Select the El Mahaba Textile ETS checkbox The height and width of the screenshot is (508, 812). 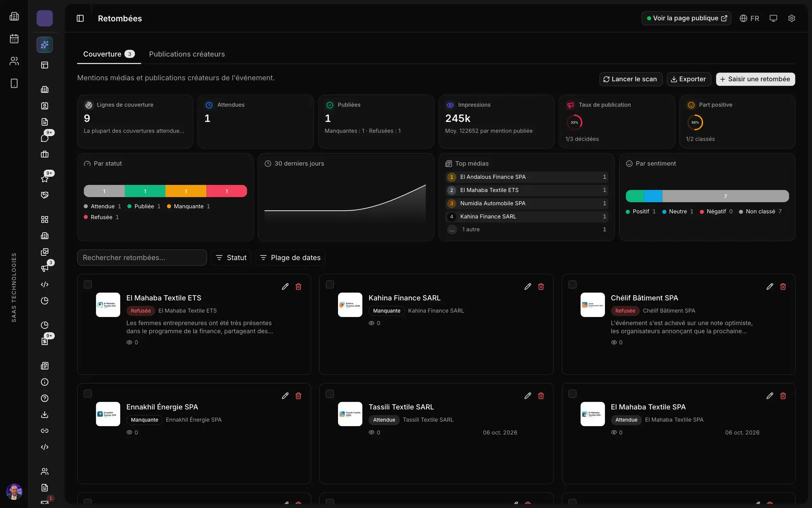coord(88,284)
